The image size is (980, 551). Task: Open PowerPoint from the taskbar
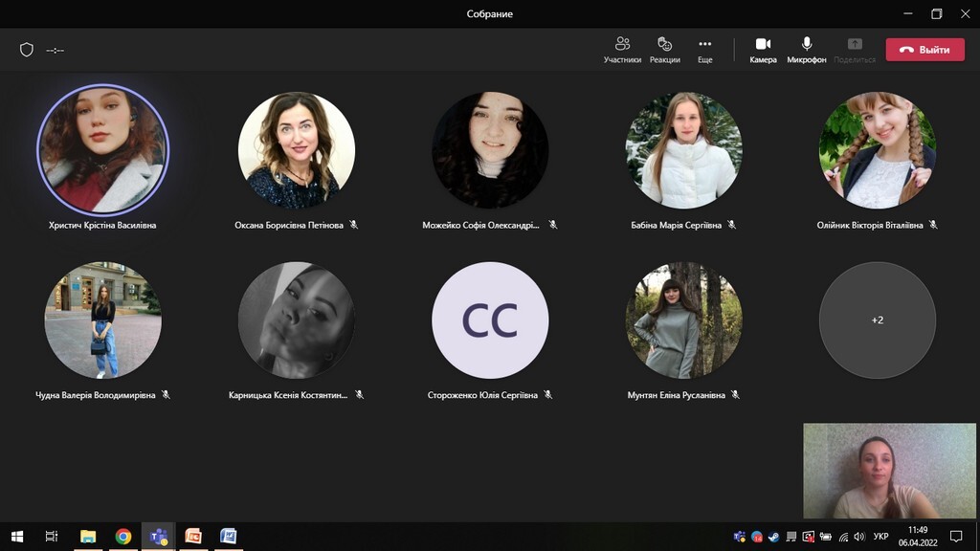193,537
